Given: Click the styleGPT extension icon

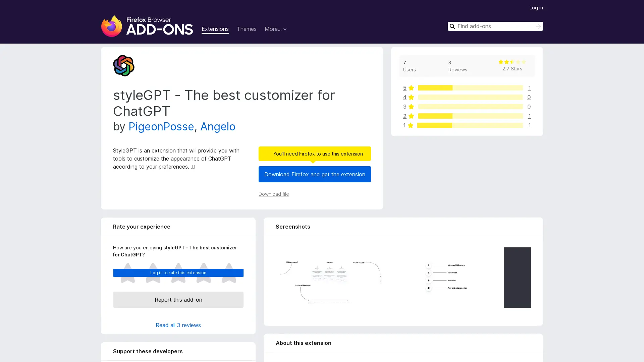Looking at the screenshot, I should 123,66.
